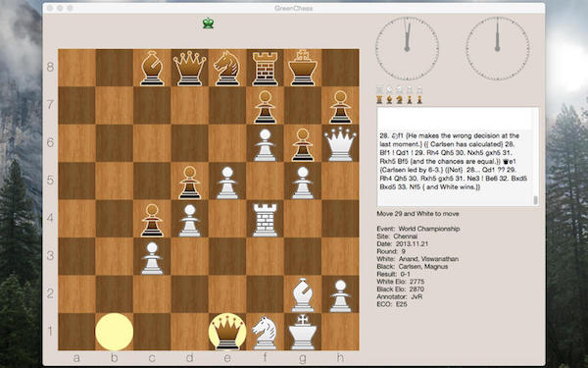The width and height of the screenshot is (588, 368).
Task: Select the black knight on e8
Action: pos(227,69)
